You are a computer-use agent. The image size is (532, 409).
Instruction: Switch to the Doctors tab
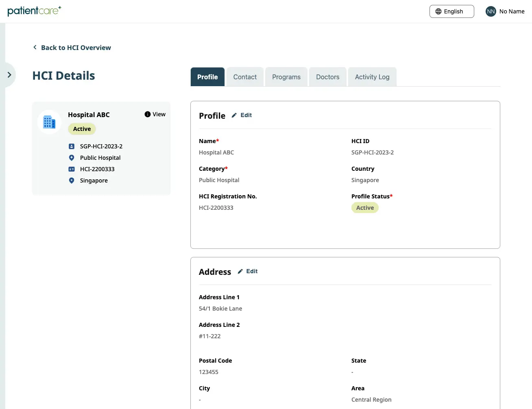[x=327, y=77]
